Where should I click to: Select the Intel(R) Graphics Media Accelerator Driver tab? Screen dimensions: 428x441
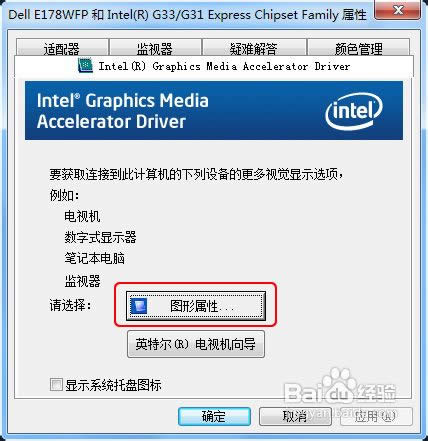214,66
